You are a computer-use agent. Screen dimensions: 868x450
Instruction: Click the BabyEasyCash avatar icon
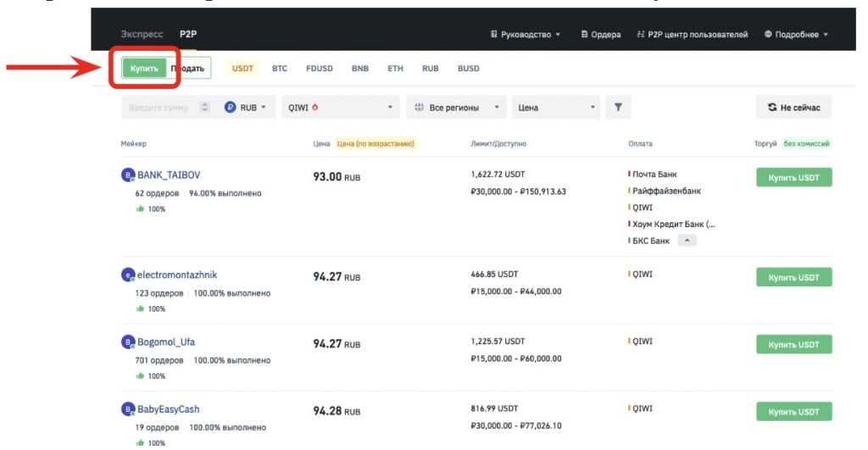[x=128, y=409]
